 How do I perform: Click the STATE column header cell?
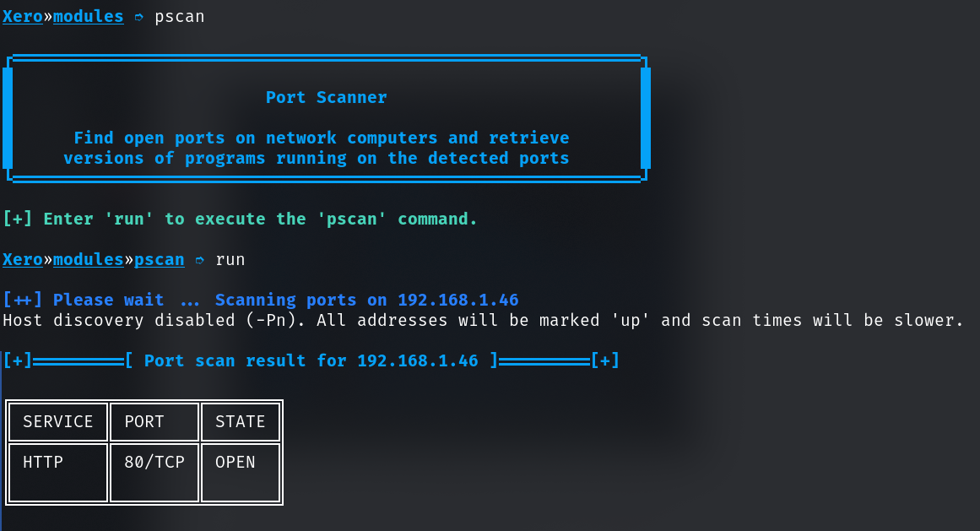pos(241,422)
